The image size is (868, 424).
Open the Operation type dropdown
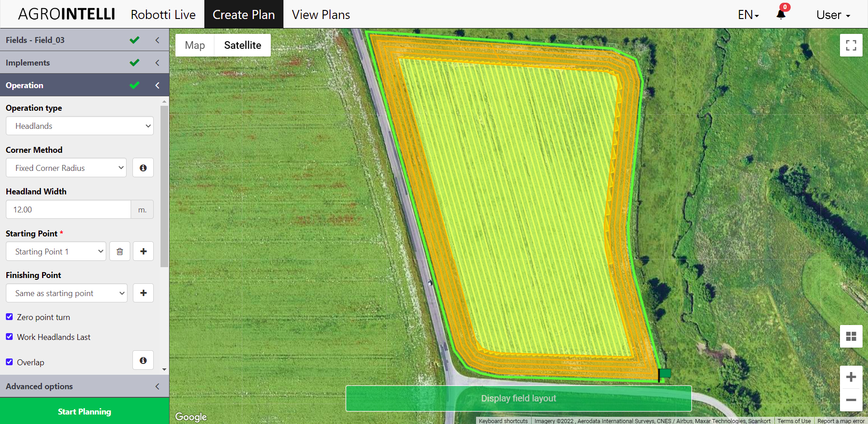pos(80,126)
